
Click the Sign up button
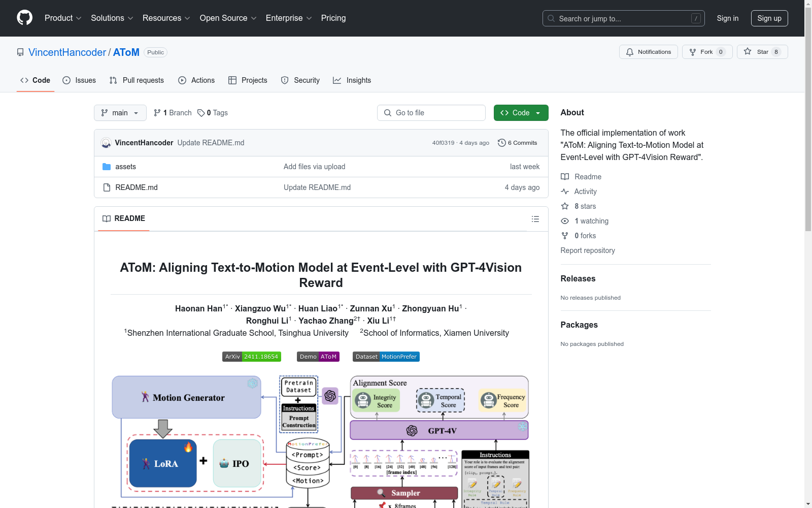(769, 18)
